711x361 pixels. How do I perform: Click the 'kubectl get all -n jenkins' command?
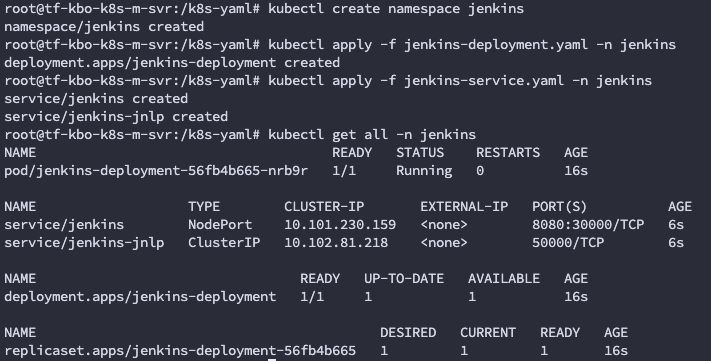[372, 135]
